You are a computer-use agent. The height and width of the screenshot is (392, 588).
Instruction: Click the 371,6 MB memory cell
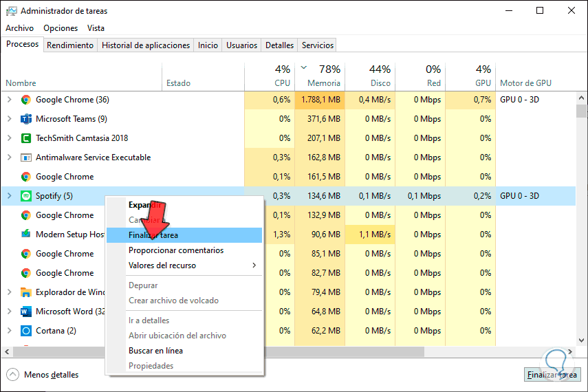(320, 119)
